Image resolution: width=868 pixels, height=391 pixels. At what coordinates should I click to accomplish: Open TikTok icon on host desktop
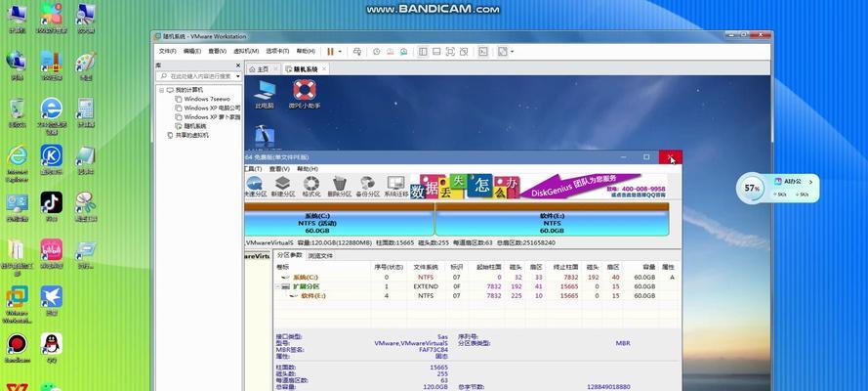[x=52, y=206]
